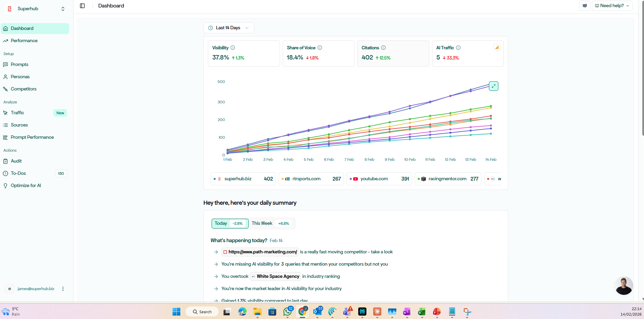
Task: Expand the citations chart to fullscreen
Action: 494,86
